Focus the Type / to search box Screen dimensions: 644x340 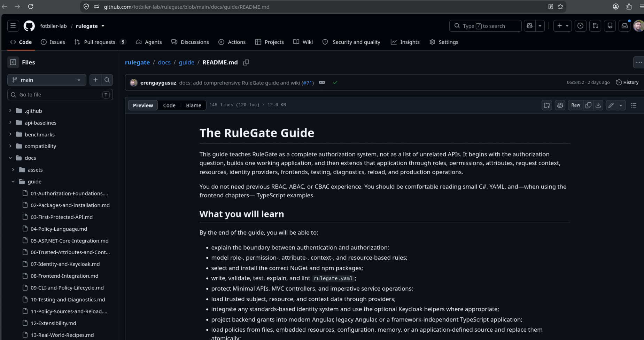pos(486,26)
